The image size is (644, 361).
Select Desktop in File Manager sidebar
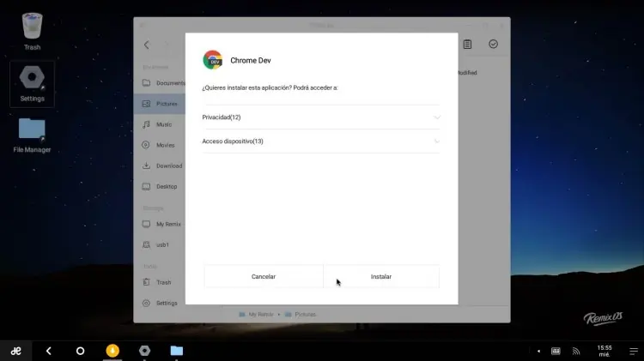point(160,186)
